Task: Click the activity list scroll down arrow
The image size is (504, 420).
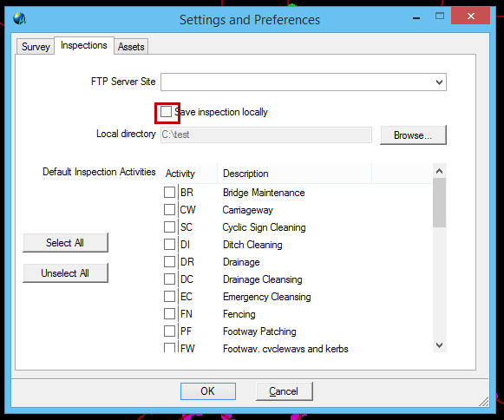Action: tap(440, 345)
